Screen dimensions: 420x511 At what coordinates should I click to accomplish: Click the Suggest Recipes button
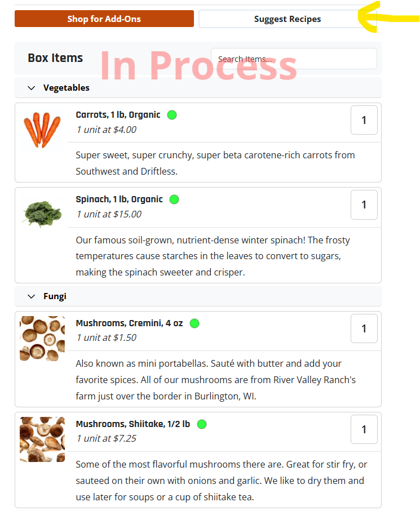pyautogui.click(x=288, y=19)
